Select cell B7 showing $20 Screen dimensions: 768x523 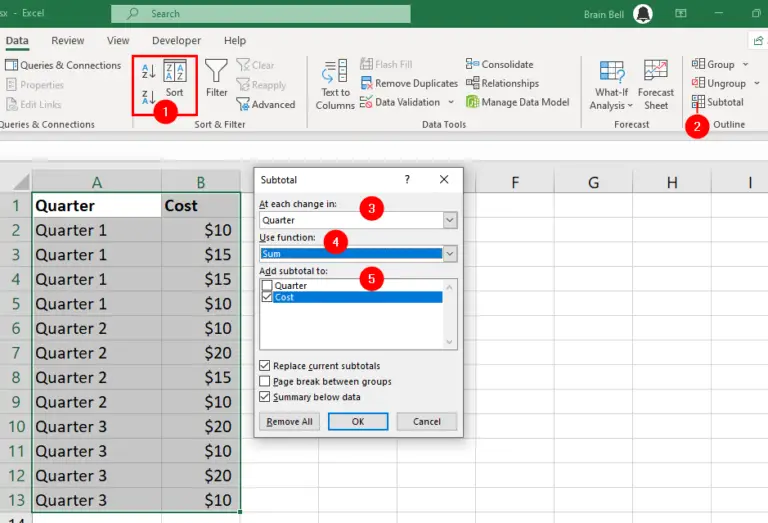click(x=201, y=353)
